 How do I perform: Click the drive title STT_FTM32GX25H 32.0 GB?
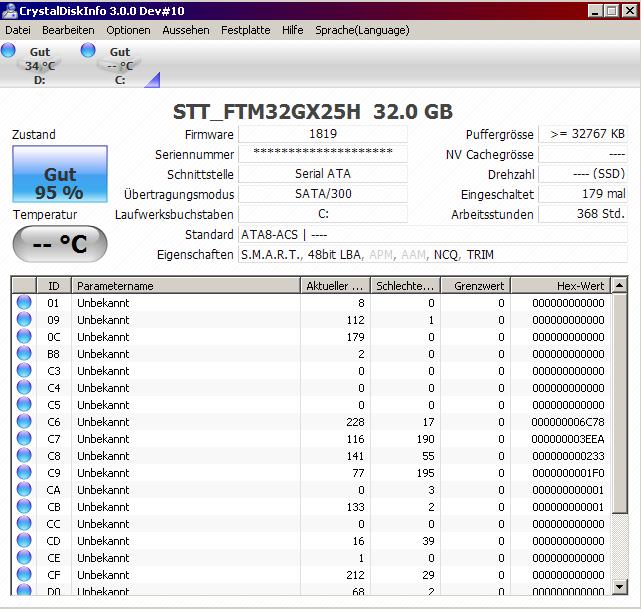(x=313, y=112)
